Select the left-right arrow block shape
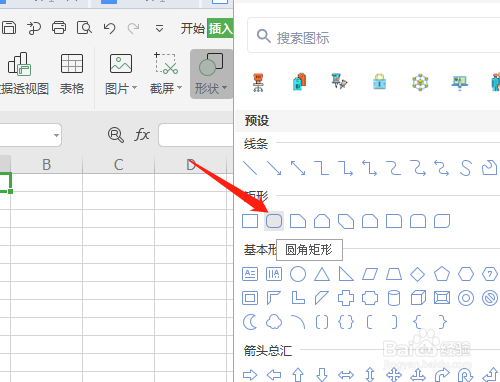Screen dimensions: 500x382 (346, 375)
